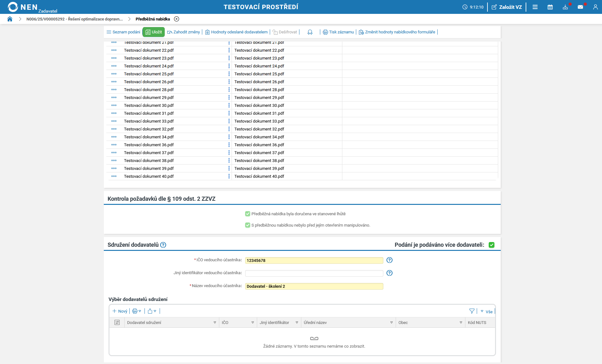Viewport: 602px width, 364px height.
Task: Open the messages envelope icon
Action: (580, 7)
